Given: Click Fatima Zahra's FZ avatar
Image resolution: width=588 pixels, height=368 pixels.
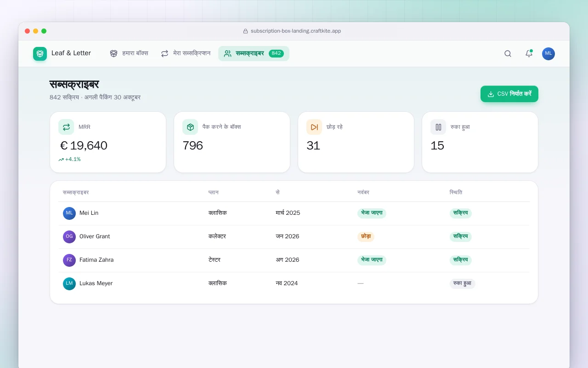Looking at the screenshot, I should 69,260.
